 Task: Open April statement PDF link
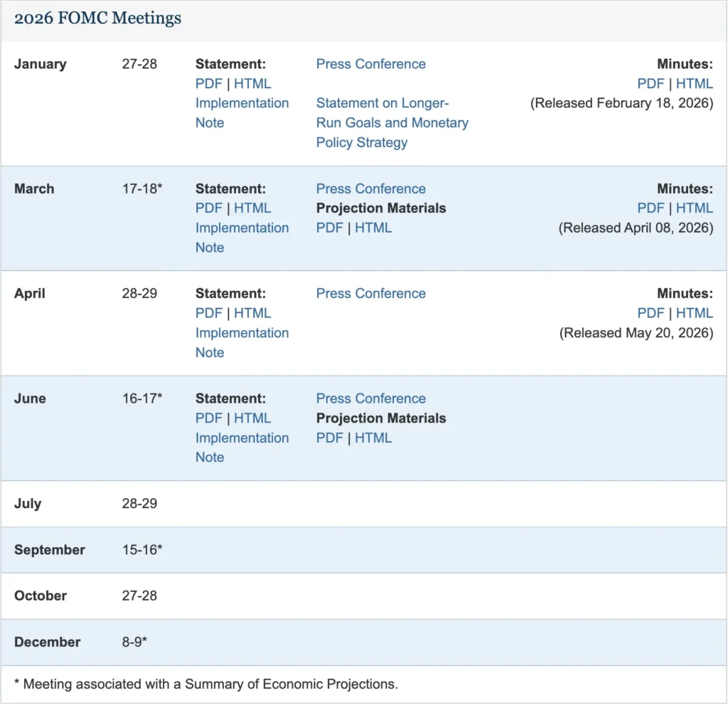(208, 313)
